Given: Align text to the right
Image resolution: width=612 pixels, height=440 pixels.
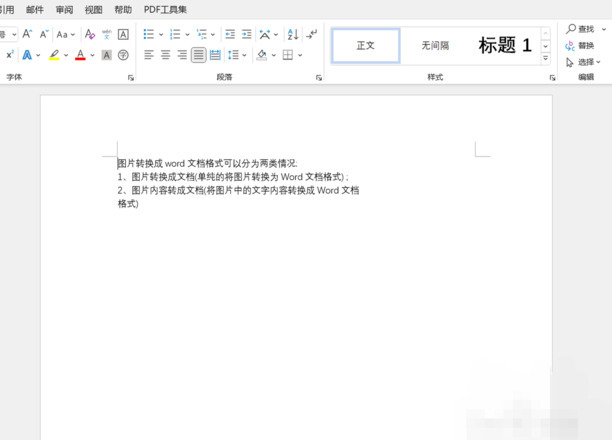Looking at the screenshot, I should (182, 55).
